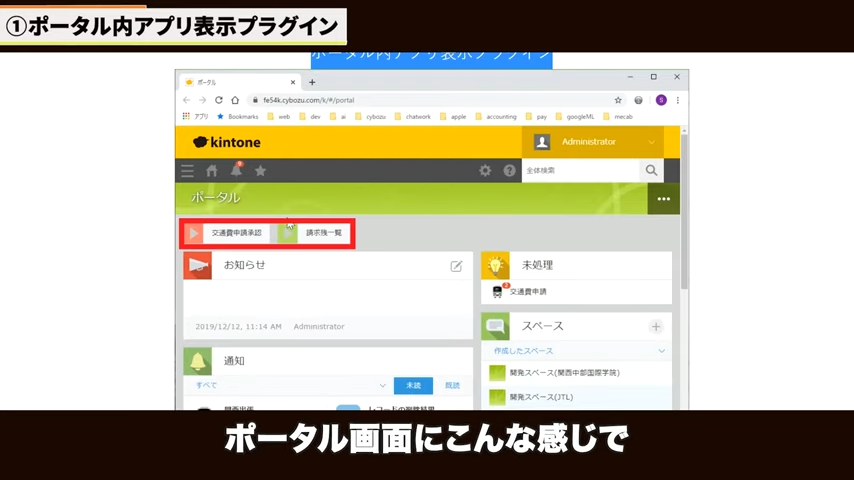This screenshot has width=854, height=480.
Task: Open the notifications bell in toolbar
Action: 236,170
